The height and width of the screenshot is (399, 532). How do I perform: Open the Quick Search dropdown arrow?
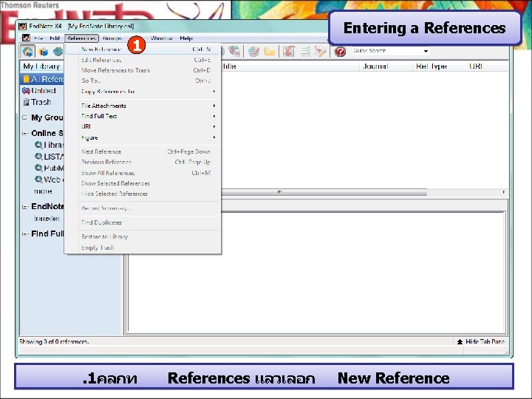(x=426, y=51)
